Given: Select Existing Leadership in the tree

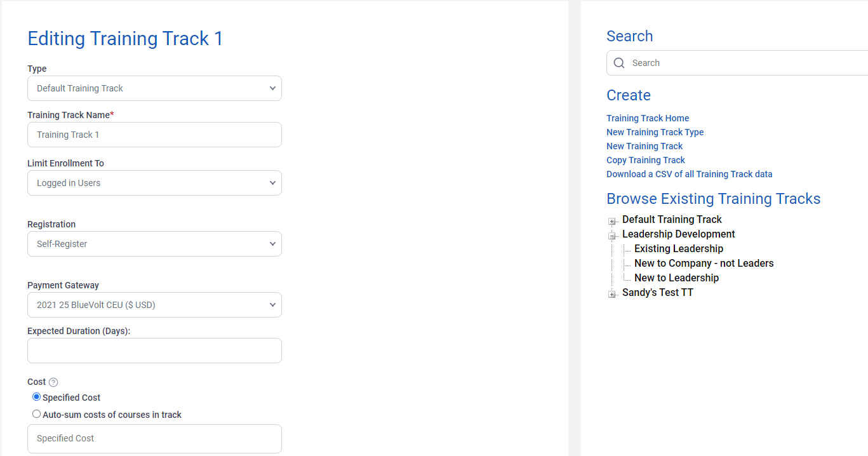Looking at the screenshot, I should 679,249.
